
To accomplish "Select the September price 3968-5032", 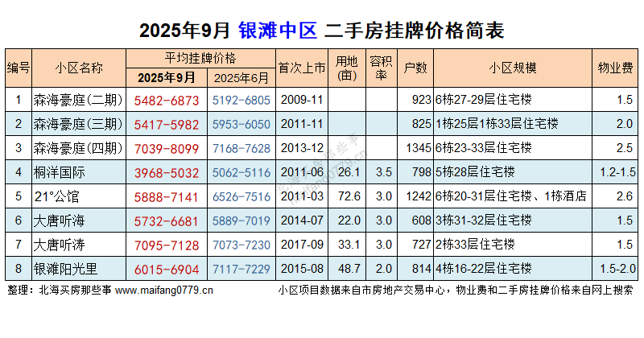I will pyautogui.click(x=167, y=173).
